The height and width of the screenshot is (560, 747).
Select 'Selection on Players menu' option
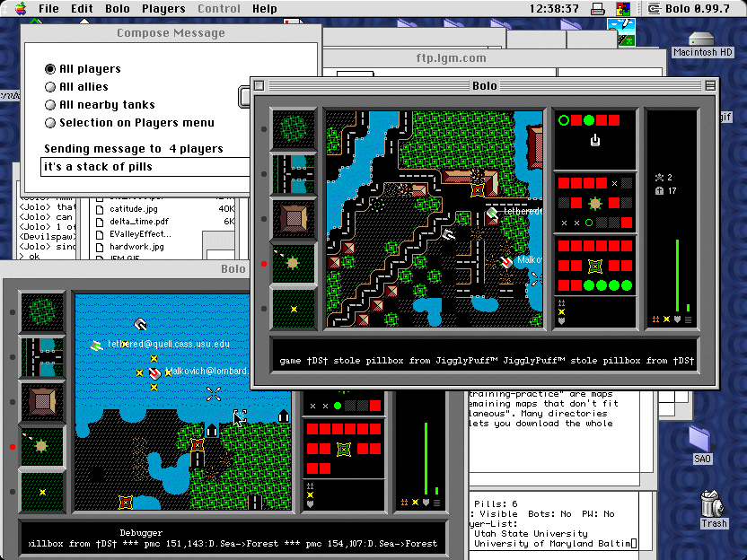click(x=50, y=123)
